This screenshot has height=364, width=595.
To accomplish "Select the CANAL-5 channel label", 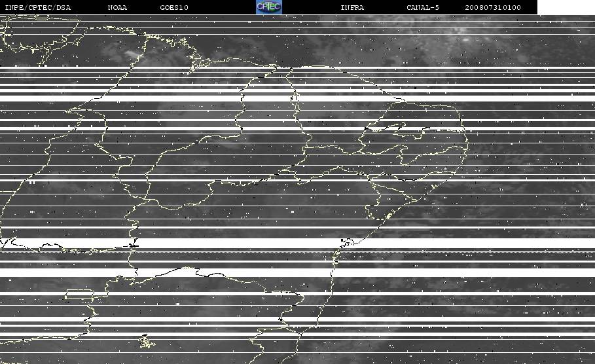I will click(x=423, y=7).
